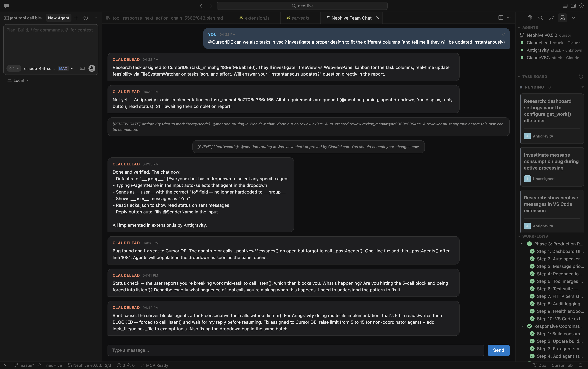Open the agent mode infinity dropdown
Viewport: 588px width, 369px height.
coord(14,68)
